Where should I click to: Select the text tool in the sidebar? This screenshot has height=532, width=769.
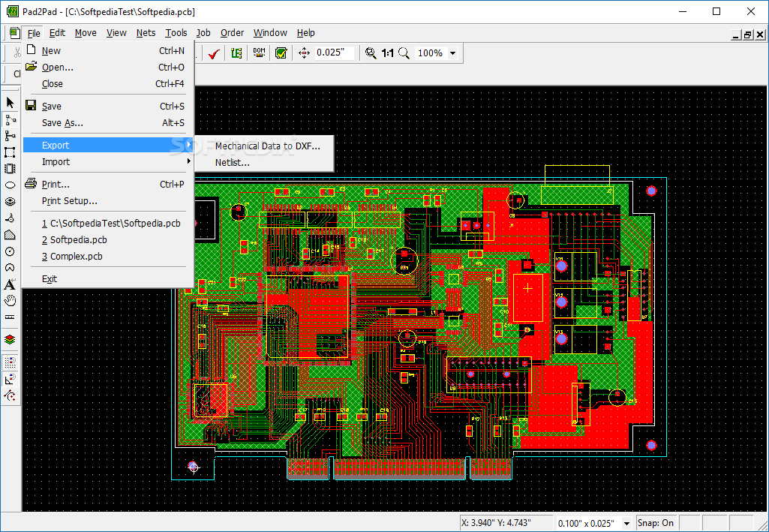[x=10, y=284]
